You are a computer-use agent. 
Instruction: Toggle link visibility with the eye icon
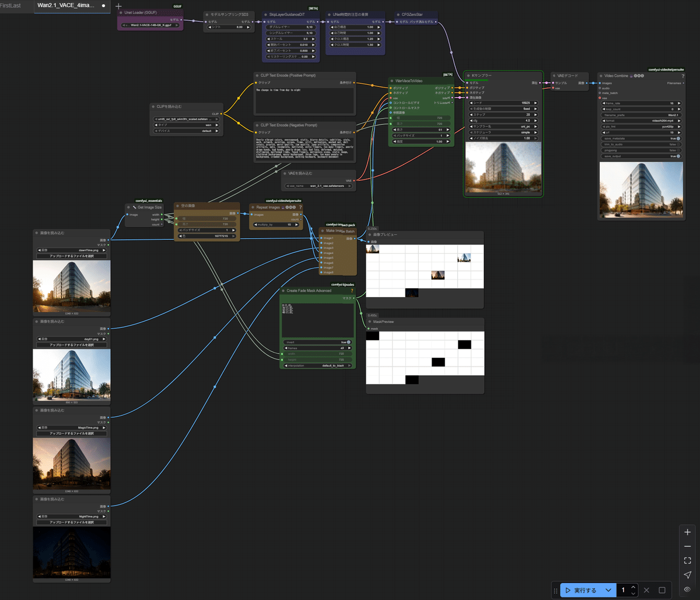tap(687, 589)
